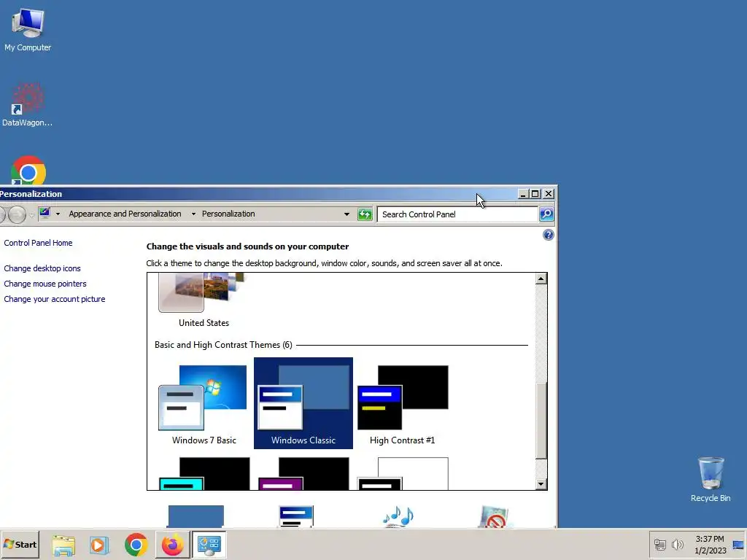Click Change desktop icons link
747x560 pixels.
[42, 268]
